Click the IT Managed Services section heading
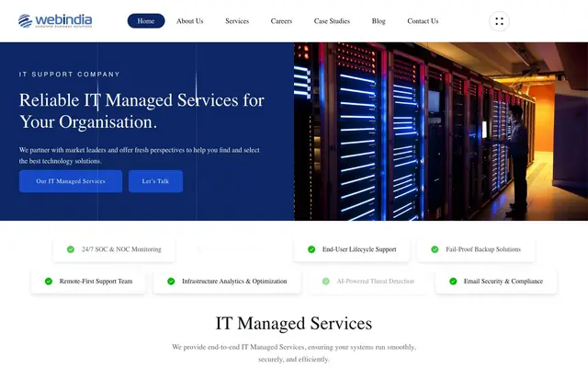Screen dimensions: 588x368 click(294, 323)
